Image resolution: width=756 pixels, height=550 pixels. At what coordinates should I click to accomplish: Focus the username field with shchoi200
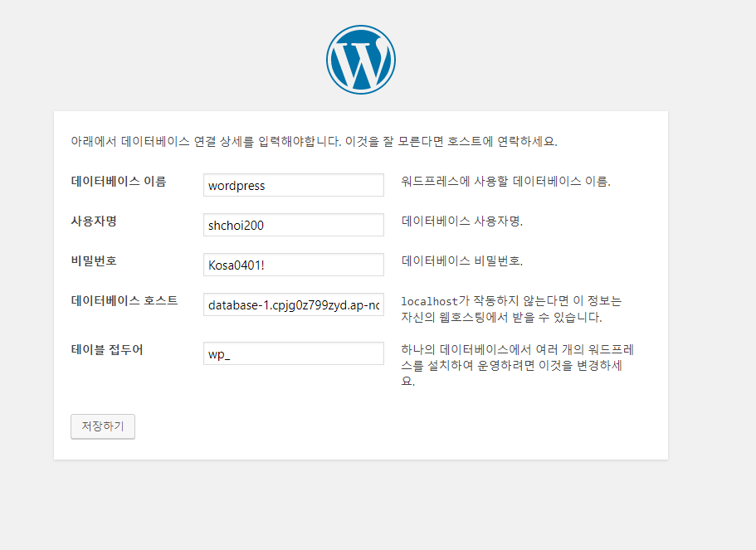294,225
